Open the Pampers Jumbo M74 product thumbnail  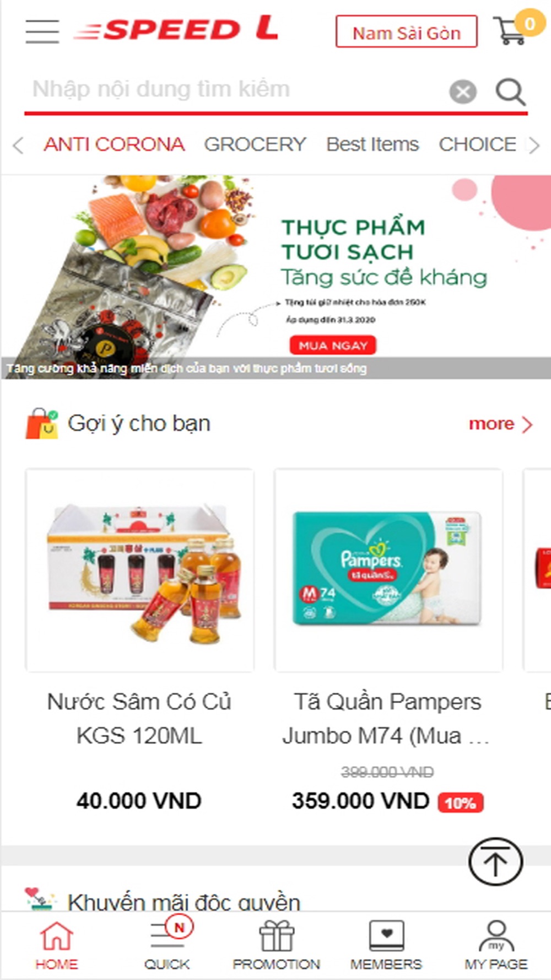pyautogui.click(x=388, y=570)
